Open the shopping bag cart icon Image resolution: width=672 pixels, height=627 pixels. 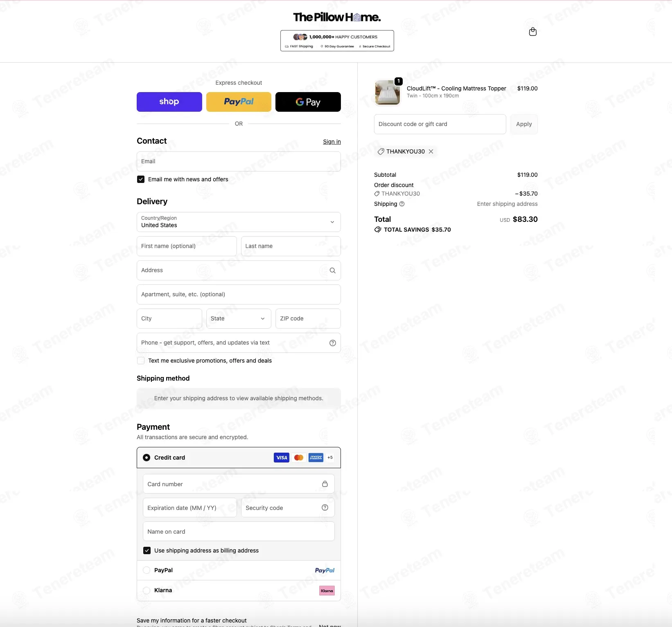[x=532, y=32]
